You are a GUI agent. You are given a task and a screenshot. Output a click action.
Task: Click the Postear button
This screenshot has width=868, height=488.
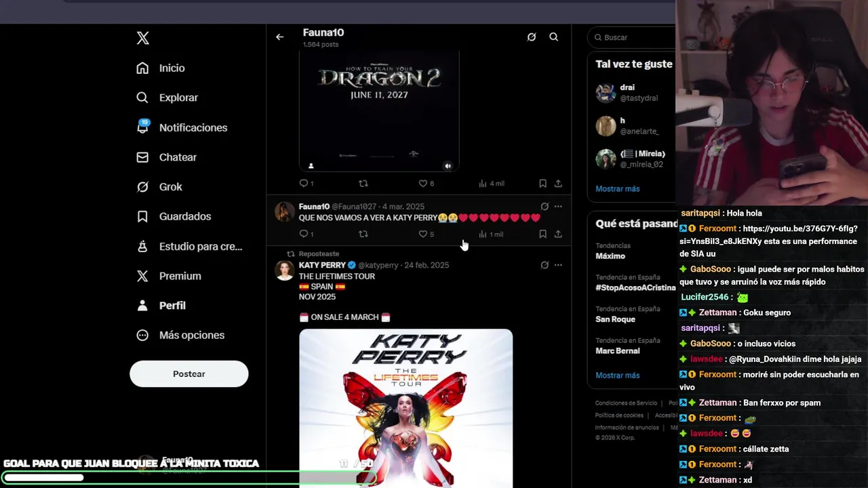[x=189, y=373]
